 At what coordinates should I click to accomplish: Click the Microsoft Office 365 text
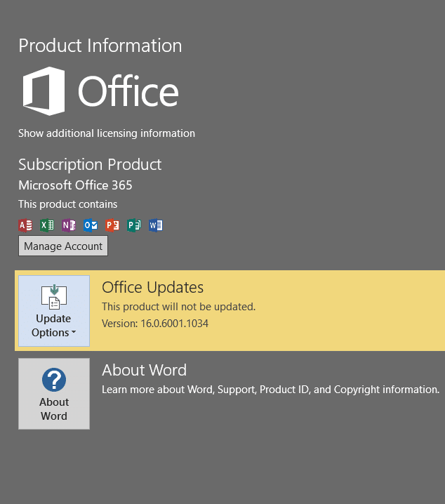(x=75, y=185)
